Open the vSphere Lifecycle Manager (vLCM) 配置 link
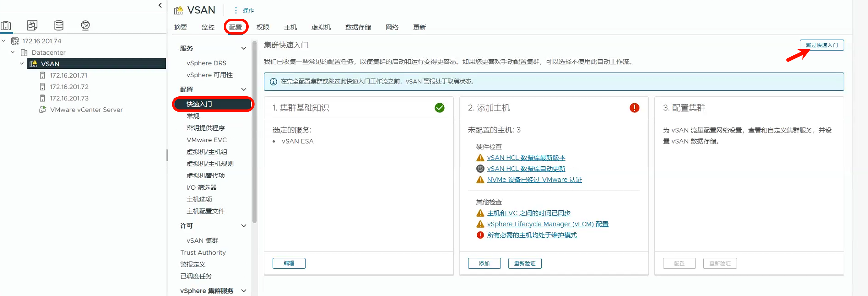868x296 pixels. tap(548, 224)
